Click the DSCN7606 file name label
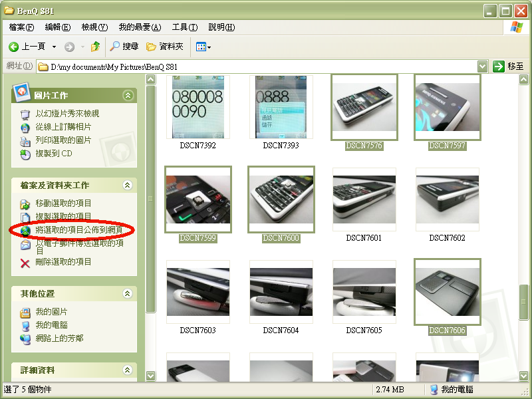This screenshot has height=399, width=532. tap(447, 331)
